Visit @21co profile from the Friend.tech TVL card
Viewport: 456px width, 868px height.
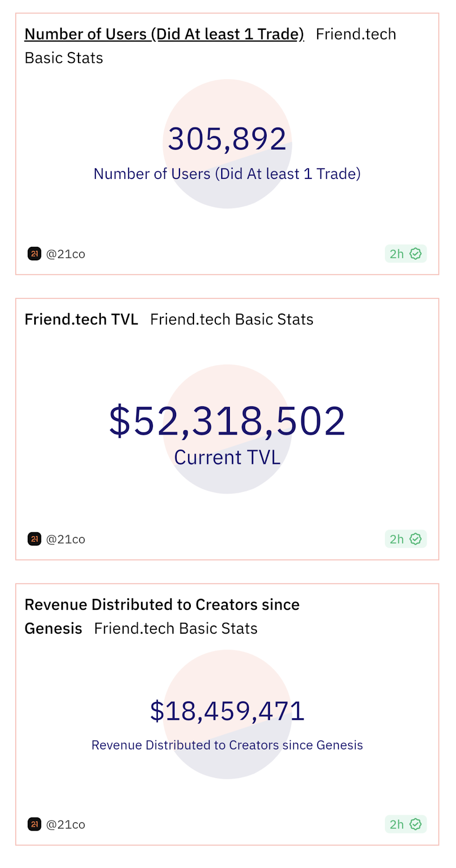point(66,539)
